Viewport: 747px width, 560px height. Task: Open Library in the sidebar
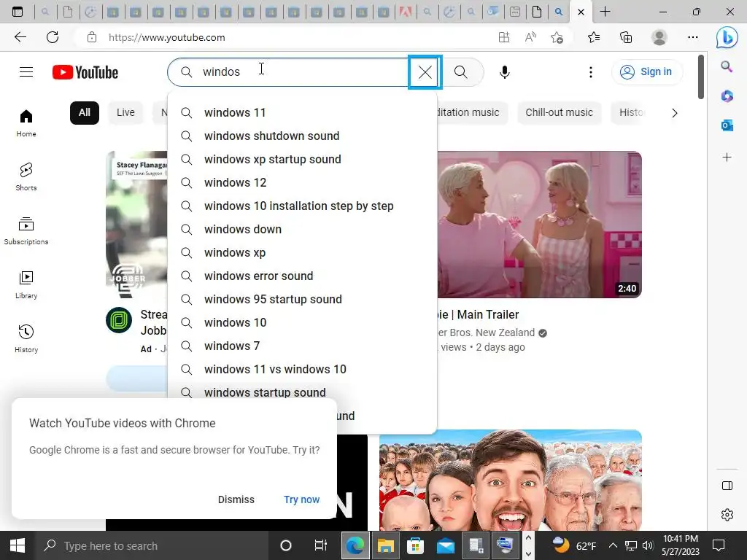(26, 284)
